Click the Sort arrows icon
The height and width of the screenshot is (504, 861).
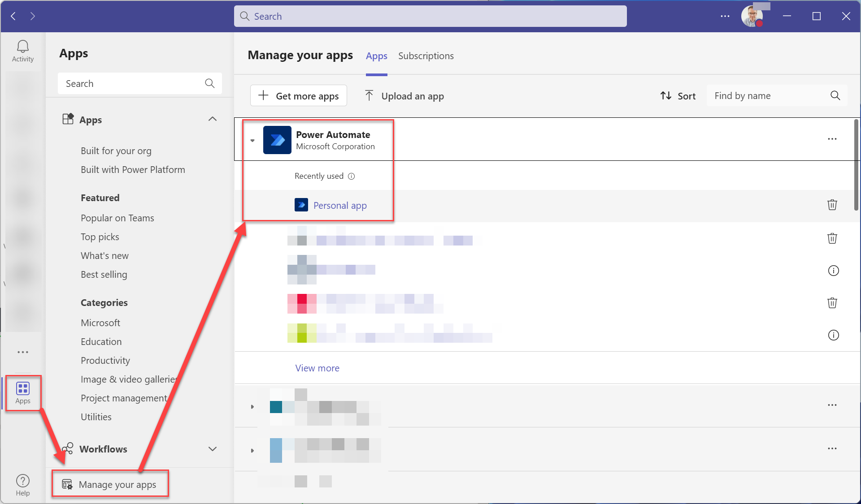pyautogui.click(x=666, y=95)
